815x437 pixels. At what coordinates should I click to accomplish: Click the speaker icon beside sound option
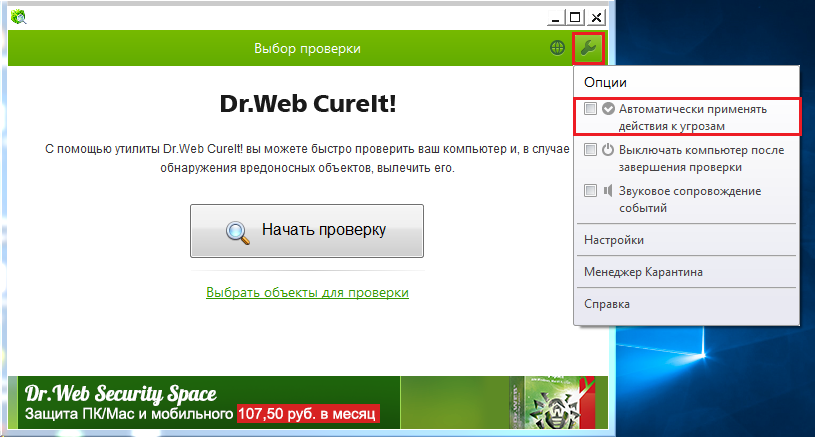[608, 190]
